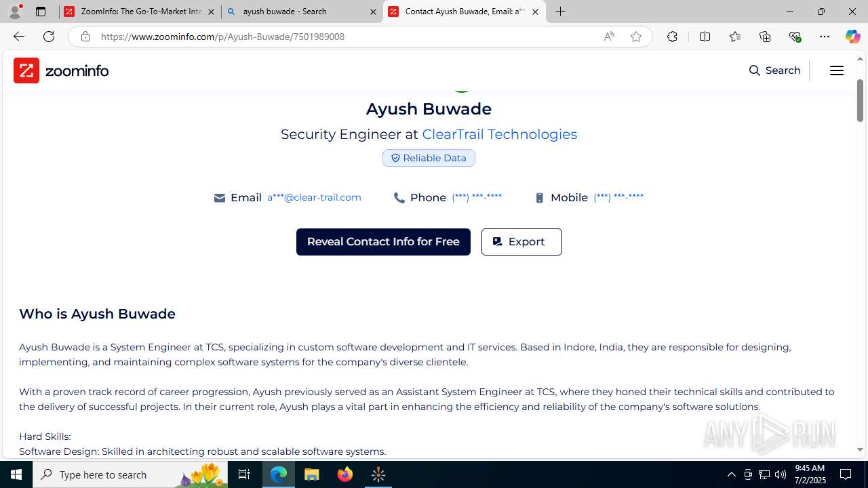868x488 pixels.
Task: Click Reveal Contact Info for Free
Action: tap(383, 242)
